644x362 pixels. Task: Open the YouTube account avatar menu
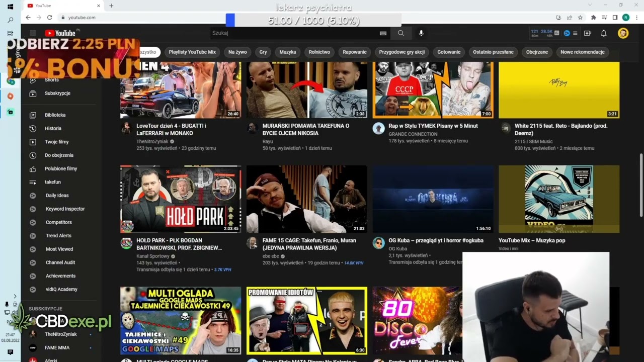point(623,33)
